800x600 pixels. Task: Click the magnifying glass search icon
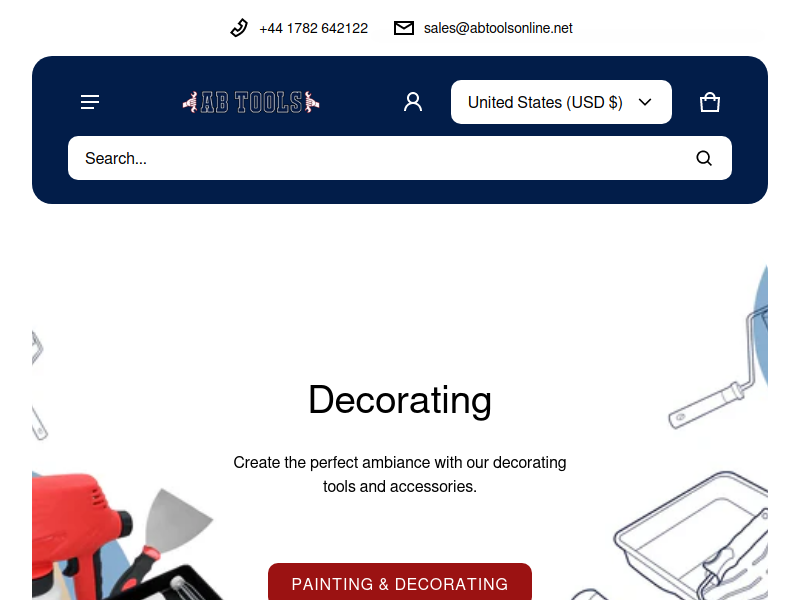(704, 158)
